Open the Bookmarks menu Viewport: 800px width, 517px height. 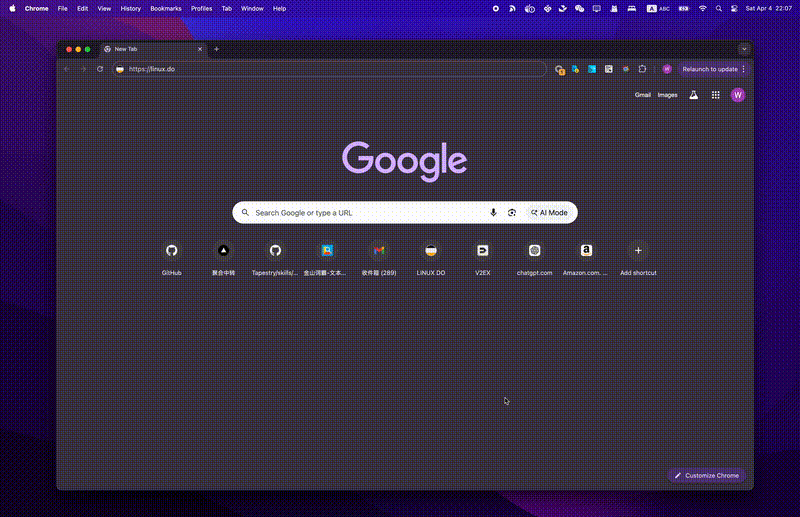point(166,9)
